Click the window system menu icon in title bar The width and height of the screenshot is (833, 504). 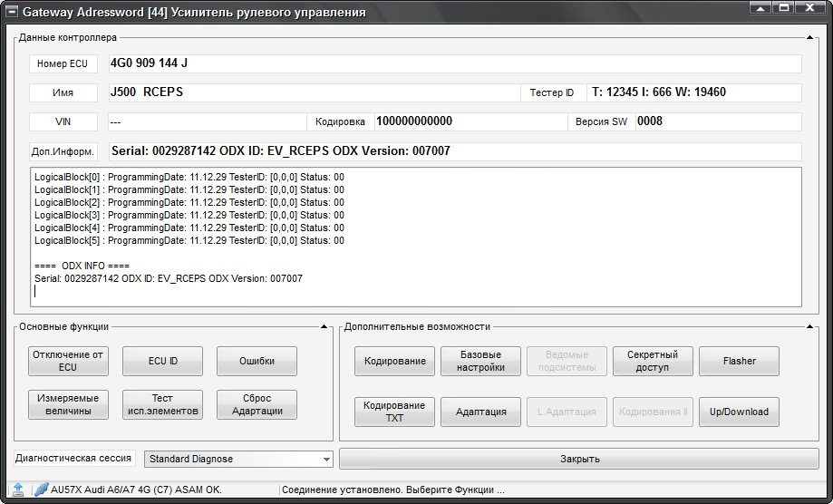11,12
